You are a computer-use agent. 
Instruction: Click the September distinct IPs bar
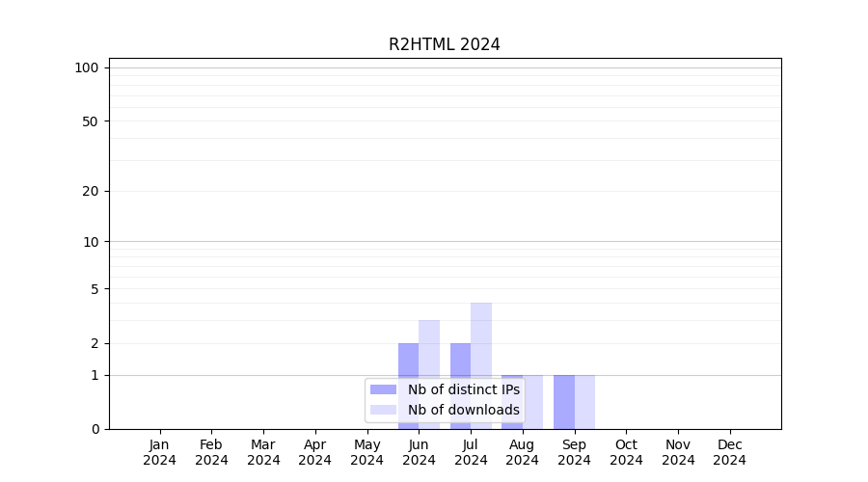563,402
